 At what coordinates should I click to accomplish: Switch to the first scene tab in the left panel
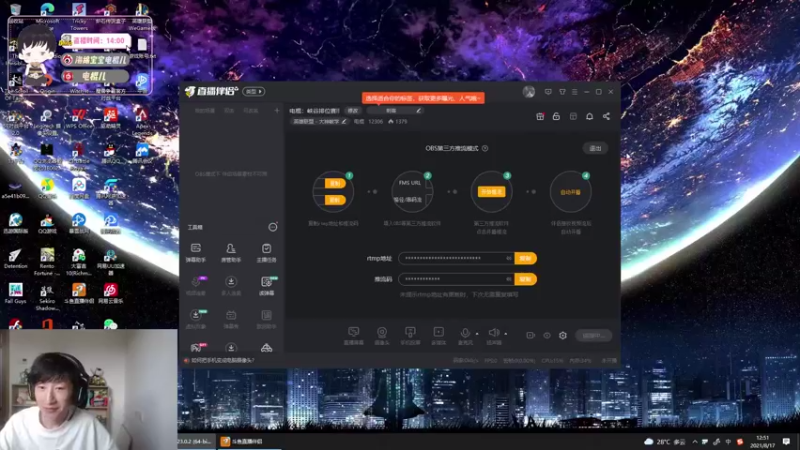pos(205,111)
